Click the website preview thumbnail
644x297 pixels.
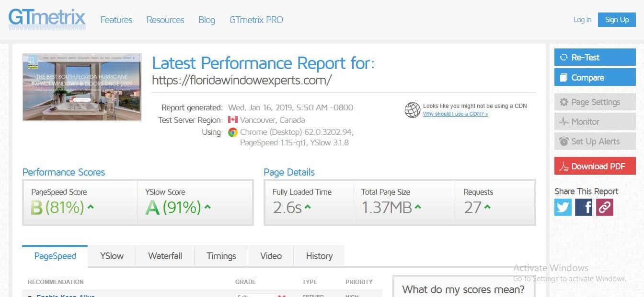pyautogui.click(x=81, y=87)
